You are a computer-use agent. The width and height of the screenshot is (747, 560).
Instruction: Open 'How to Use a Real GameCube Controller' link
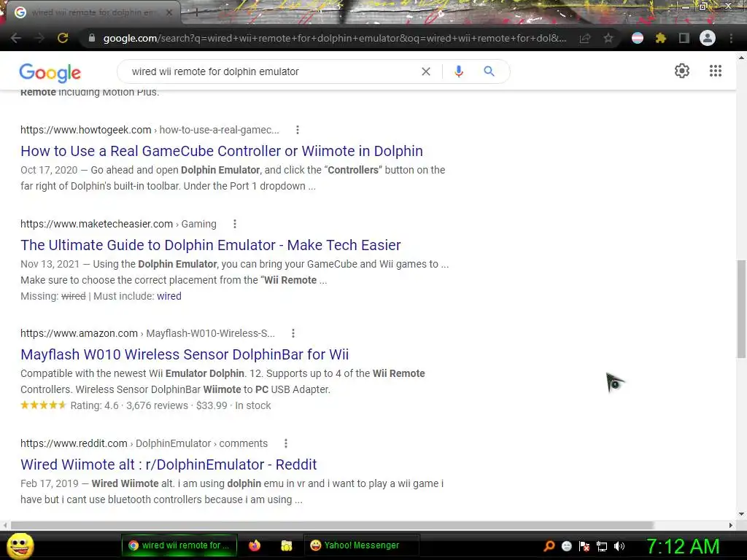tap(222, 151)
